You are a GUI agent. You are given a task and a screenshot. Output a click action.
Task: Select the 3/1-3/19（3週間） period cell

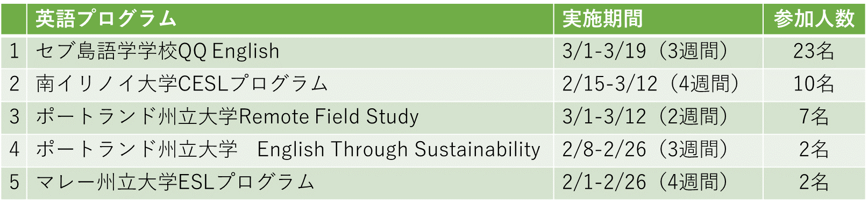point(658,52)
